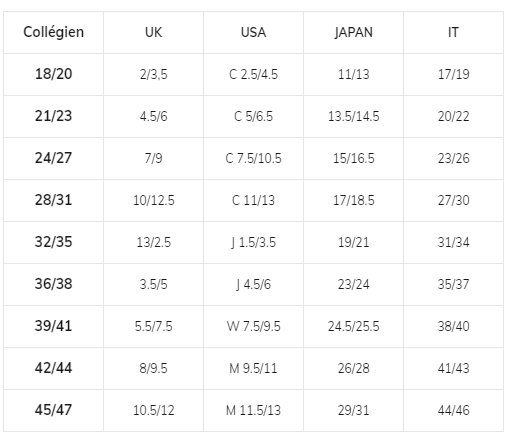513x446 pixels.
Task: Click the USA column header
Action: (253, 32)
